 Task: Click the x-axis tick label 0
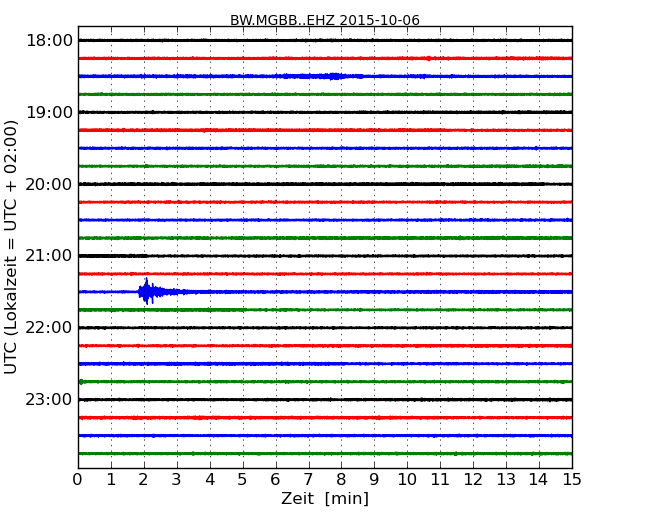click(78, 480)
